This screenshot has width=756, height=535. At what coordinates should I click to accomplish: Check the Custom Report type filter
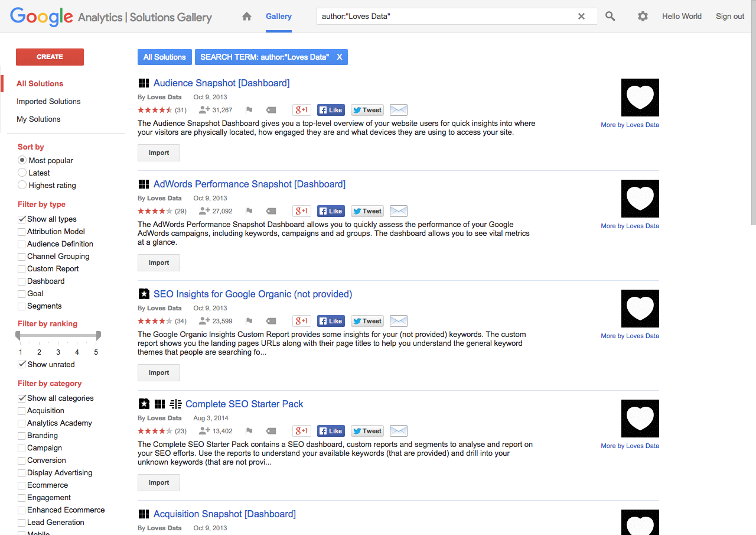[22, 269]
